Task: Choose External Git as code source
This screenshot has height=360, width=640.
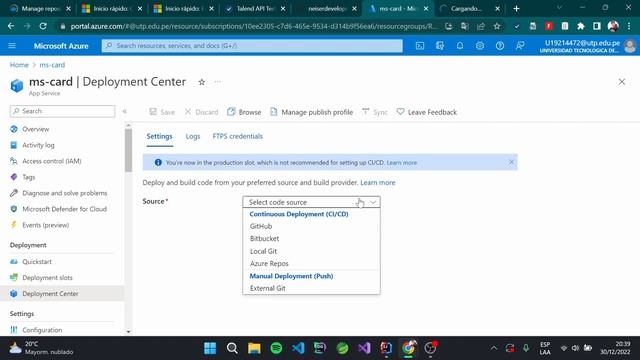Action: click(x=267, y=288)
